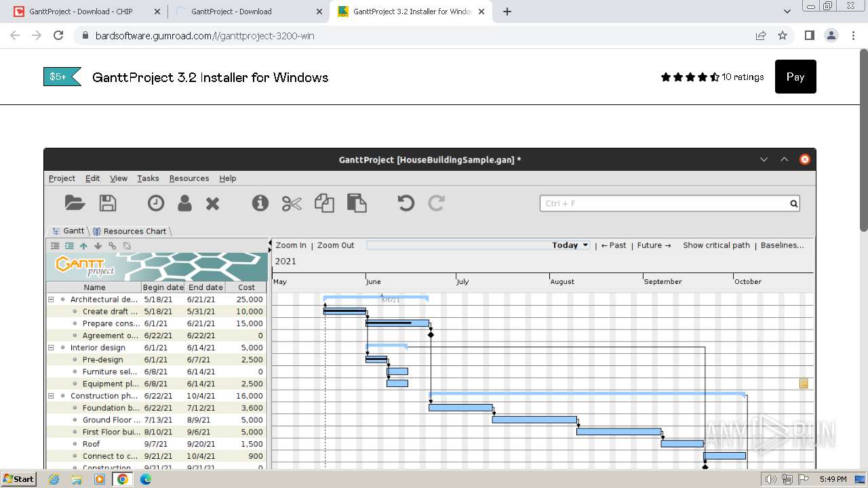Image resolution: width=868 pixels, height=488 pixels.
Task: Click the browser address bar URL
Action: [x=205, y=35]
